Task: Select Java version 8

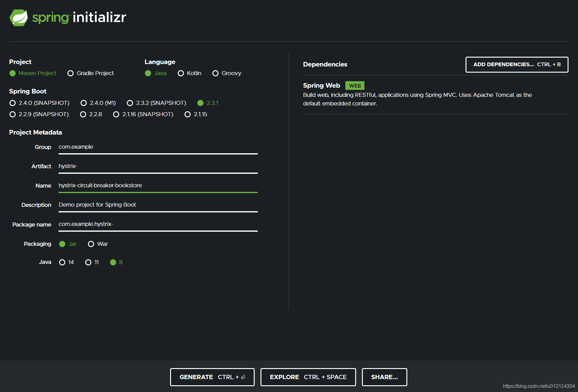Action: coord(116,262)
